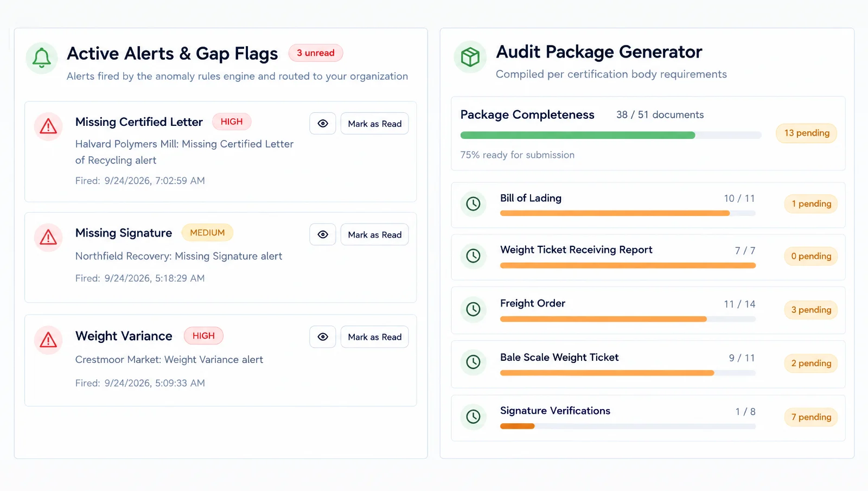Mark Missing Signature alert as read
The image size is (868, 491).
pos(375,234)
